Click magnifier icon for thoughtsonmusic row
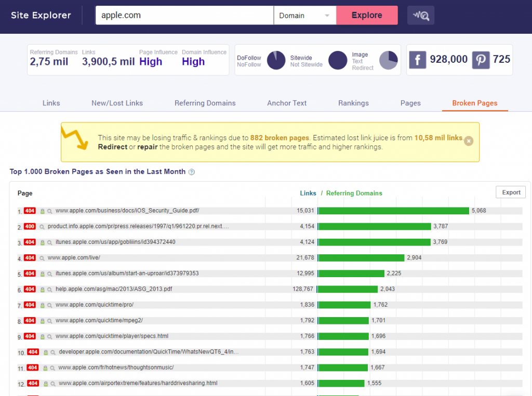The height and width of the screenshot is (396, 532). (52, 368)
